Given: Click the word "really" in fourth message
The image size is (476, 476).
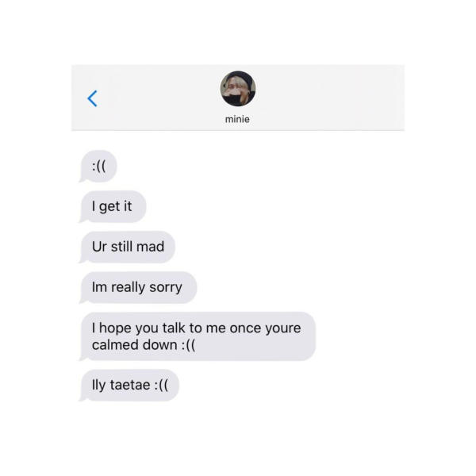Looking at the screenshot, I should pos(128,287).
